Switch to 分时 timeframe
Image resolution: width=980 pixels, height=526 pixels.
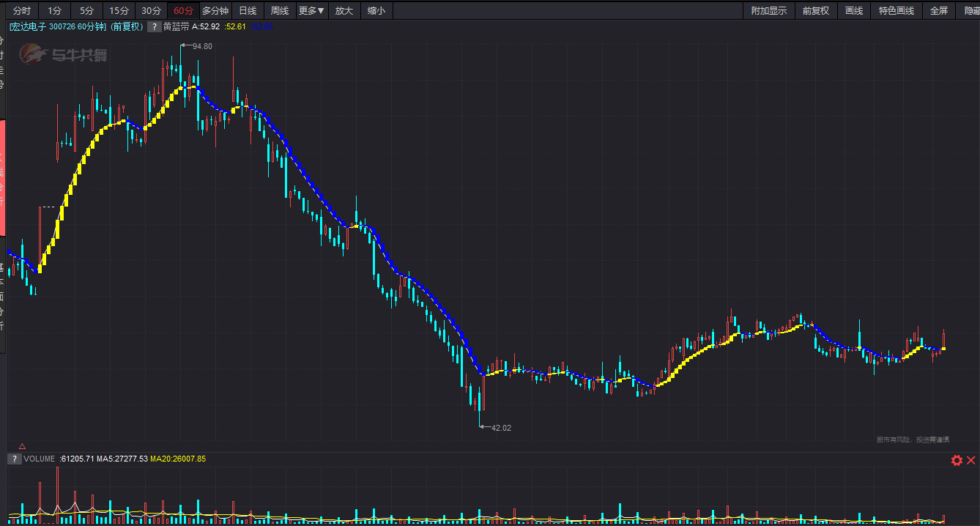click(22, 10)
